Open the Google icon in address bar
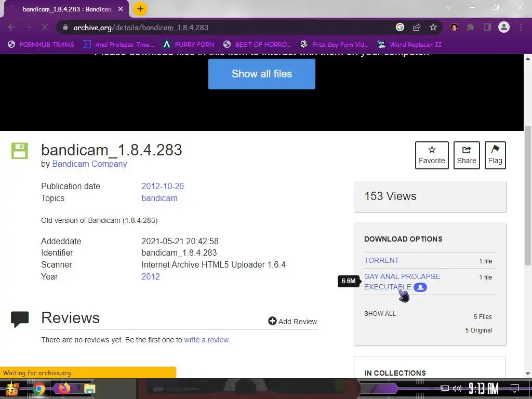 click(x=400, y=27)
